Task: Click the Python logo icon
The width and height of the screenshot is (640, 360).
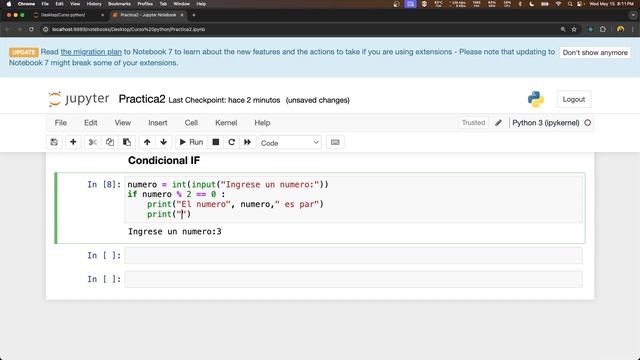Action: click(x=536, y=99)
